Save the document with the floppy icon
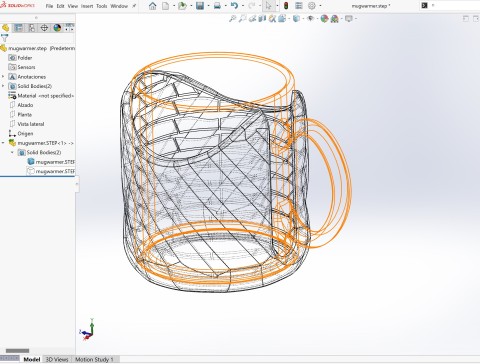 tap(200, 6)
